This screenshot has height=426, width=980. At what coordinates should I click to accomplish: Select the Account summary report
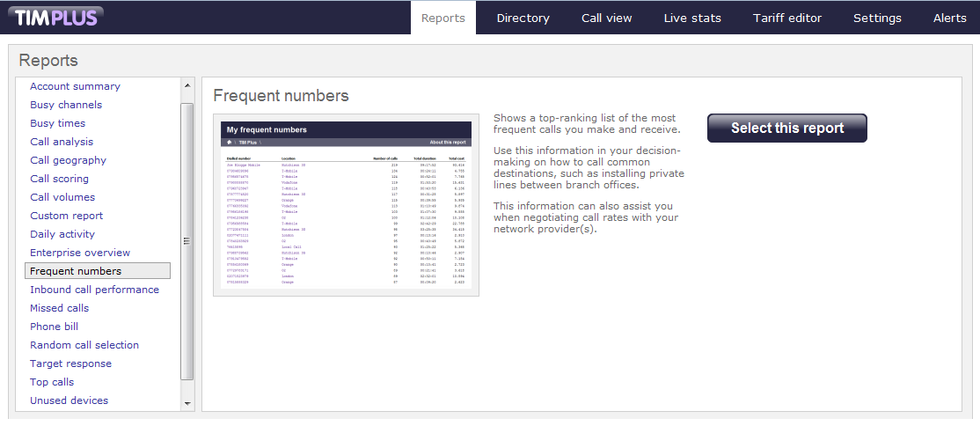click(x=75, y=86)
